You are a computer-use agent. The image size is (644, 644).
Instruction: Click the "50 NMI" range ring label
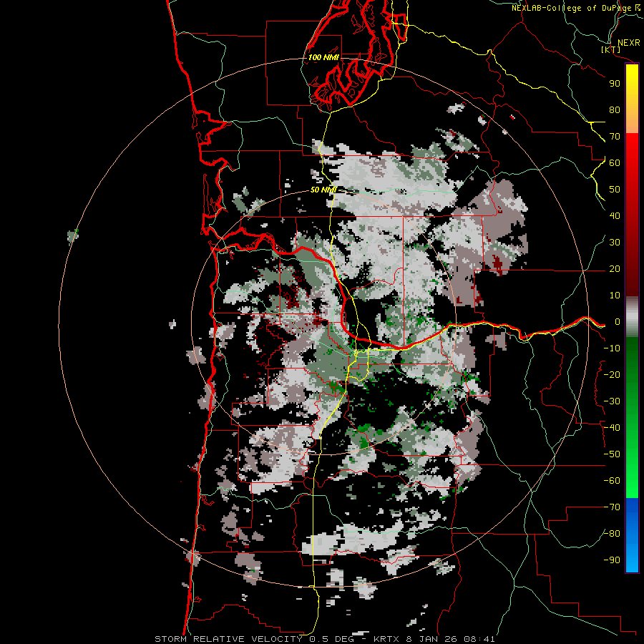click(323, 190)
